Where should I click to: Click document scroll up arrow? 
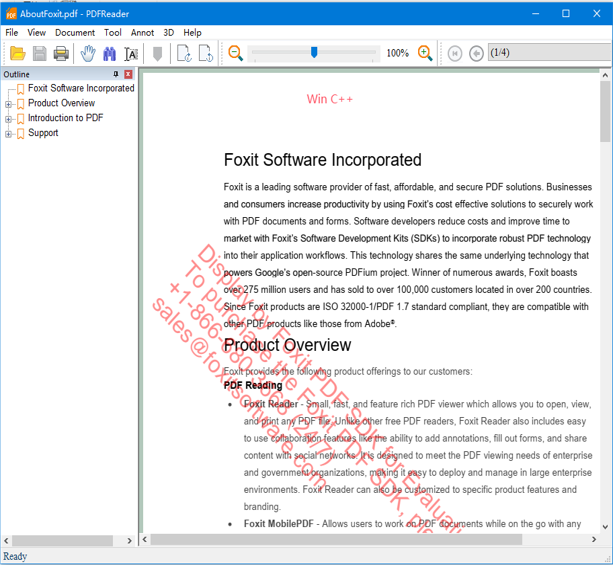[605, 75]
